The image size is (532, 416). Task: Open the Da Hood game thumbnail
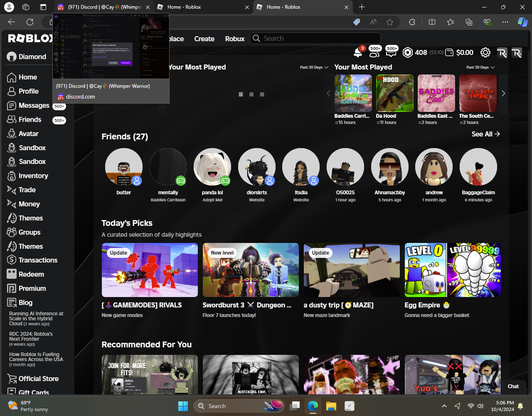pyautogui.click(x=395, y=93)
